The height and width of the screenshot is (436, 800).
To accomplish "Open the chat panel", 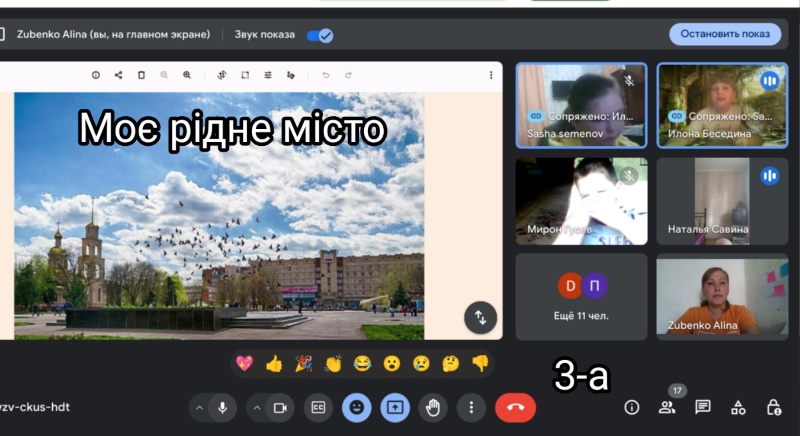I will tap(703, 407).
